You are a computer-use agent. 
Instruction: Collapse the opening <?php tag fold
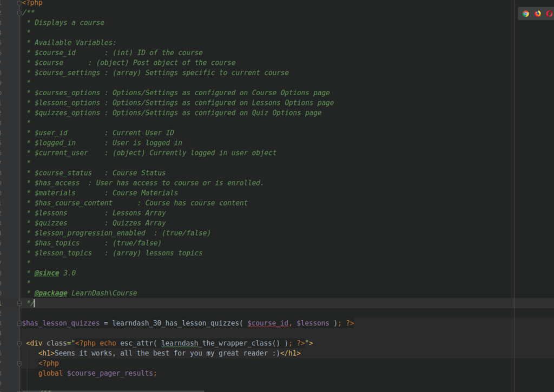(19, 3)
